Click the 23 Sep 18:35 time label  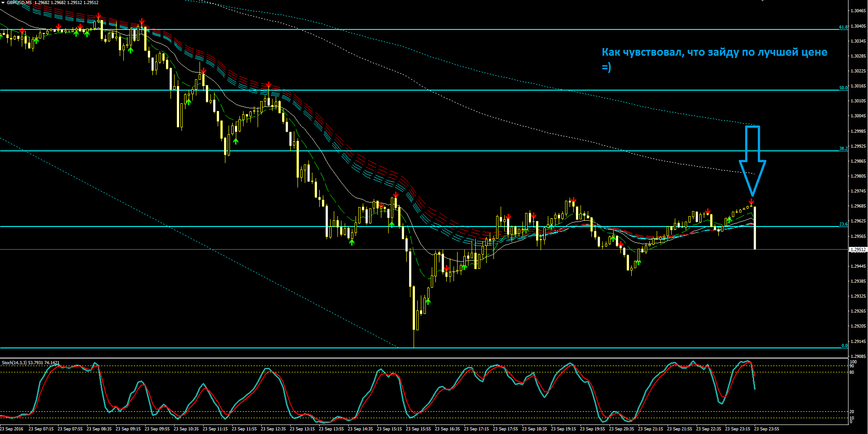[534, 429]
